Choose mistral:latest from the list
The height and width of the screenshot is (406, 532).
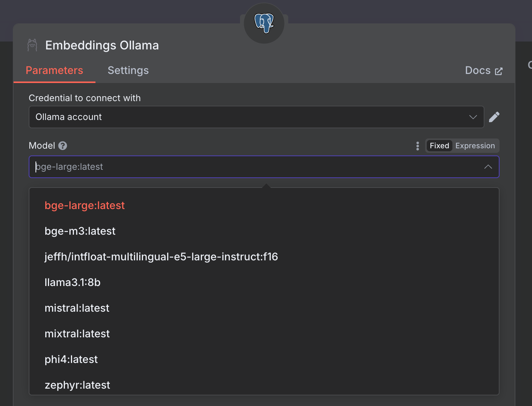tap(264, 308)
